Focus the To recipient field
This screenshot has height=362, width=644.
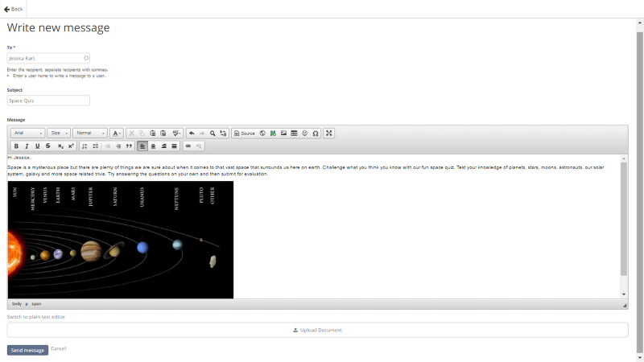pyautogui.click(x=48, y=58)
